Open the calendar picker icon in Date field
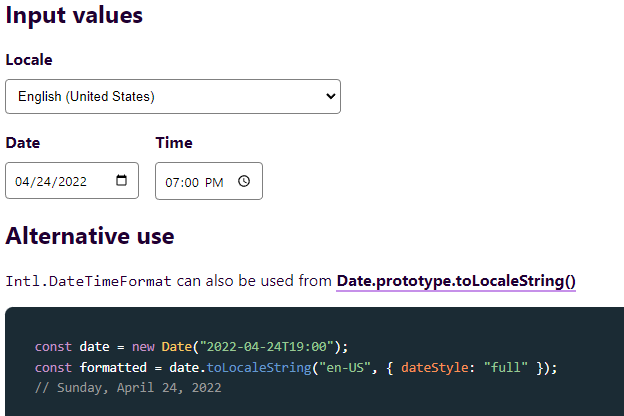The width and height of the screenshot is (624, 416). 121,180
